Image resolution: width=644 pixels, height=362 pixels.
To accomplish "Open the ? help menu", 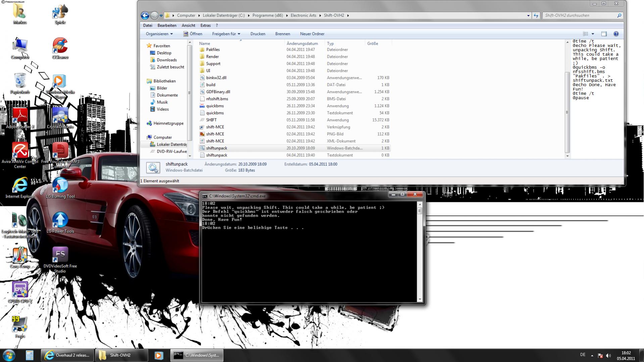I will pyautogui.click(x=217, y=25).
